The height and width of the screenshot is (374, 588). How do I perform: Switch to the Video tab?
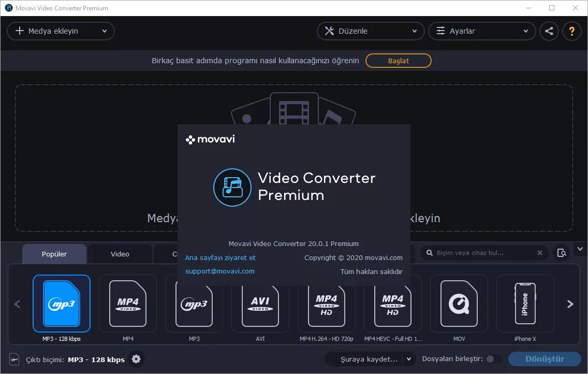(120, 254)
